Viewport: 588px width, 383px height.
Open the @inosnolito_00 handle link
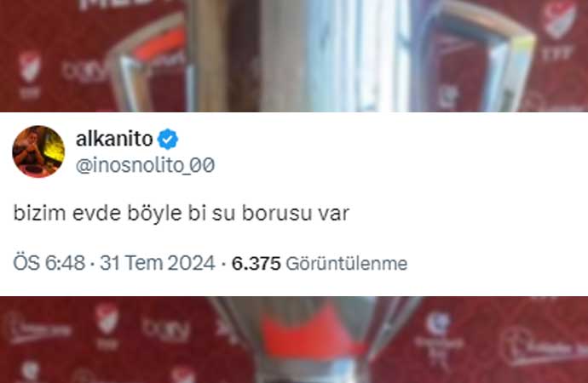point(145,165)
